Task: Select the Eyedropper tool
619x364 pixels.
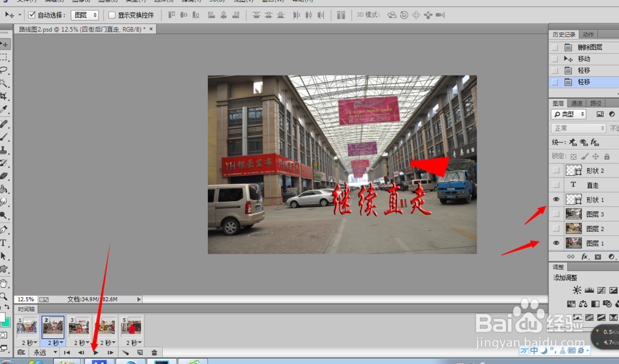Action: click(4, 110)
